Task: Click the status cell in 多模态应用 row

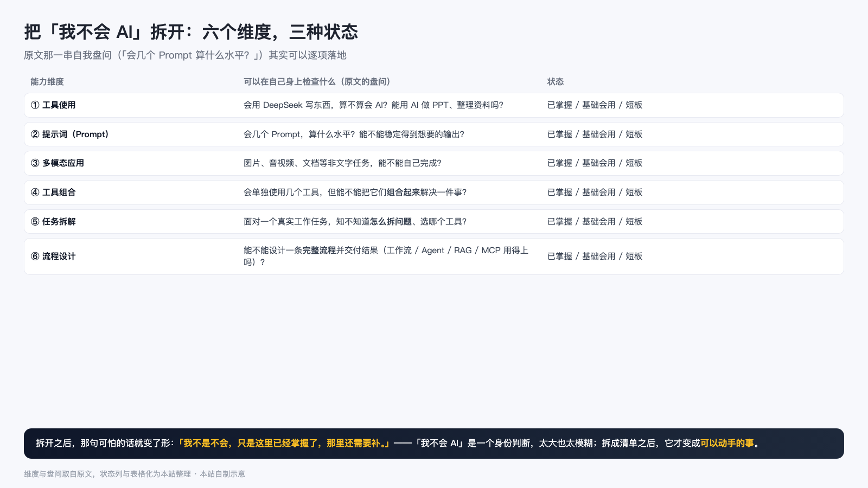Action: (595, 163)
